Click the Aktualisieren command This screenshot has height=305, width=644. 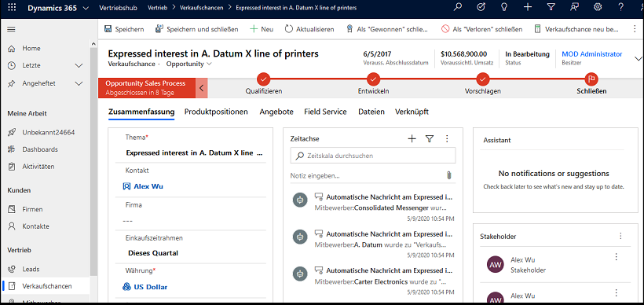309,29
